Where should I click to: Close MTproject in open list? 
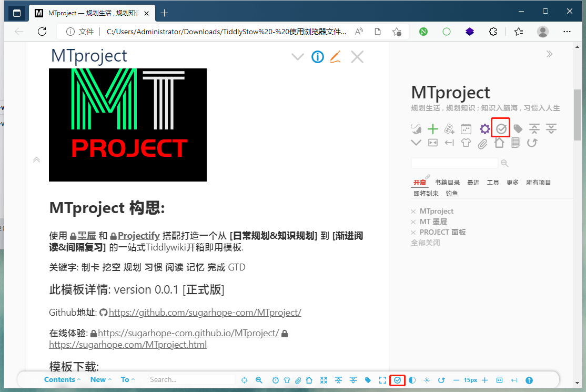(413, 212)
